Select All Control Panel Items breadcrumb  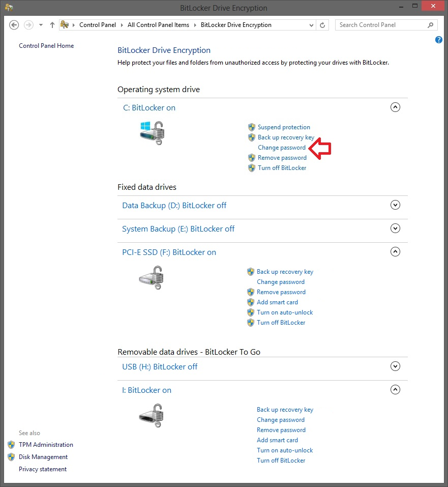158,25
